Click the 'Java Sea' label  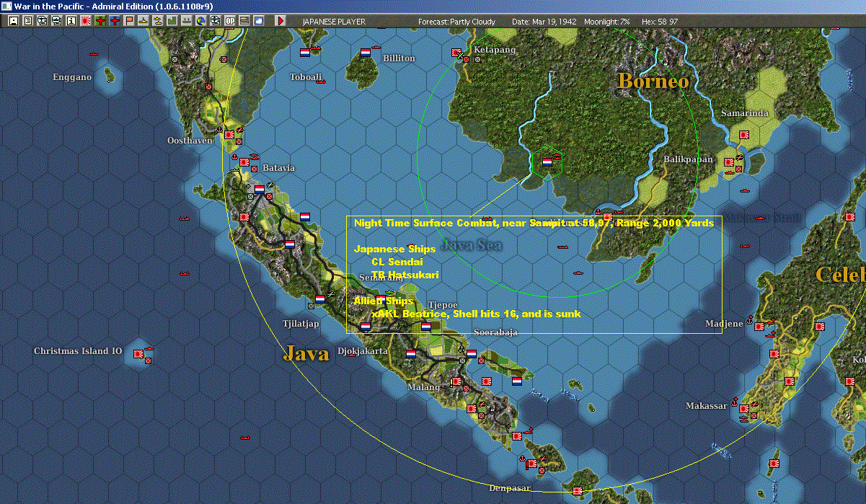[x=472, y=244]
